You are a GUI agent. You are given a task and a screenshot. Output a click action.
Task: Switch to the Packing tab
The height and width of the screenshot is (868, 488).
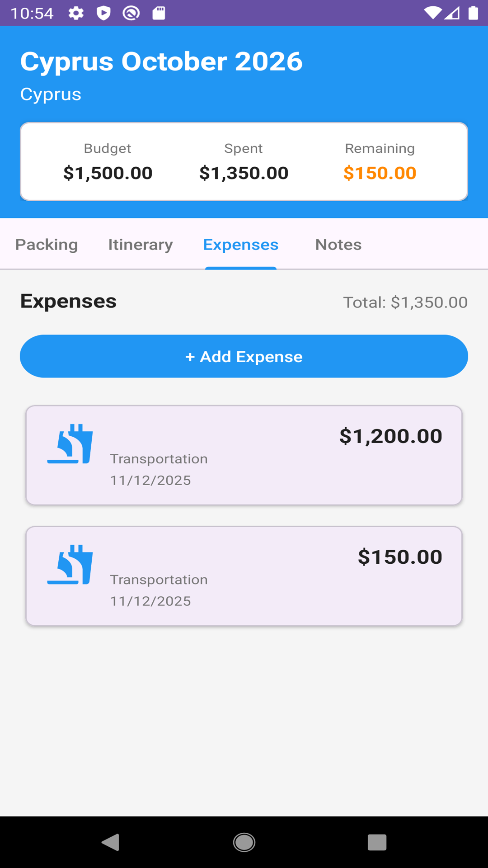[x=47, y=245]
